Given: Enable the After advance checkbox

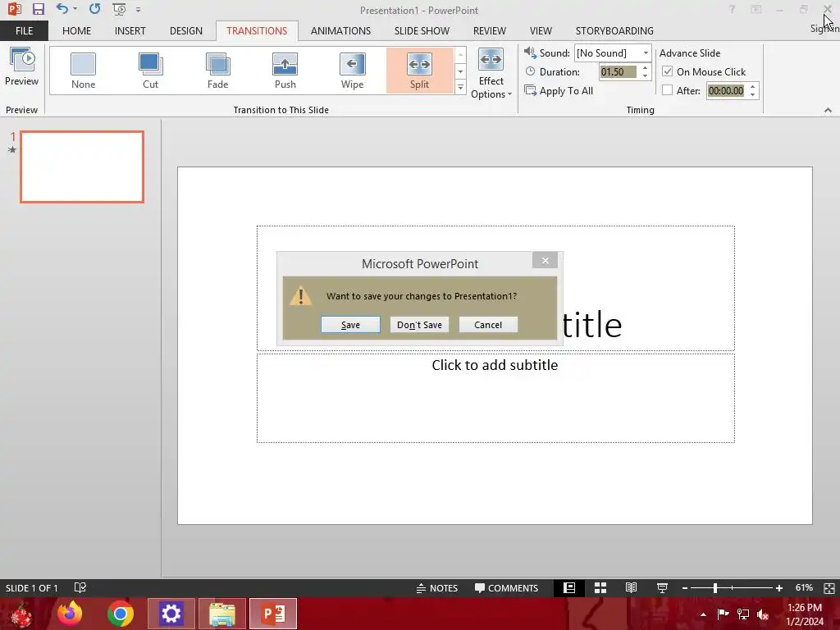Looking at the screenshot, I should click(668, 90).
